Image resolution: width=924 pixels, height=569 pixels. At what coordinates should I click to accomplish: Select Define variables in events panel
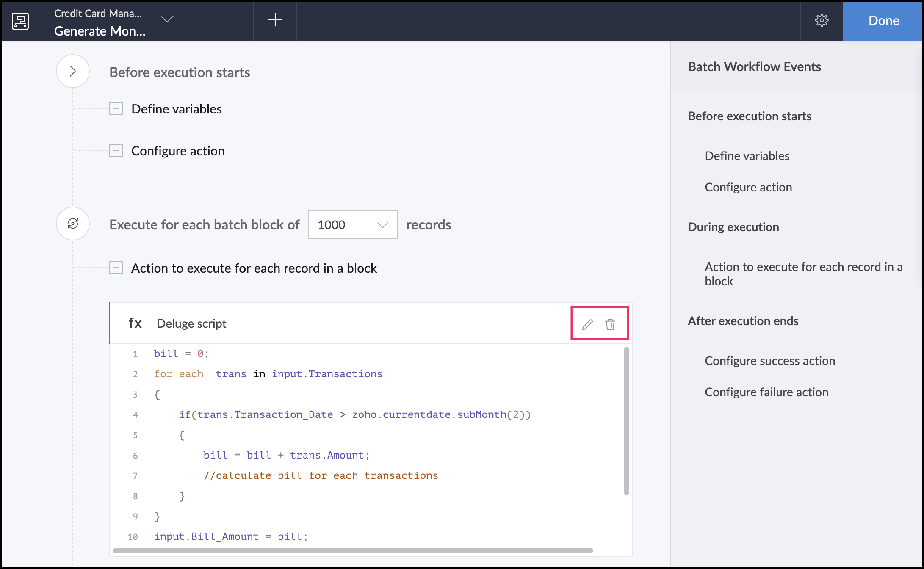747,156
